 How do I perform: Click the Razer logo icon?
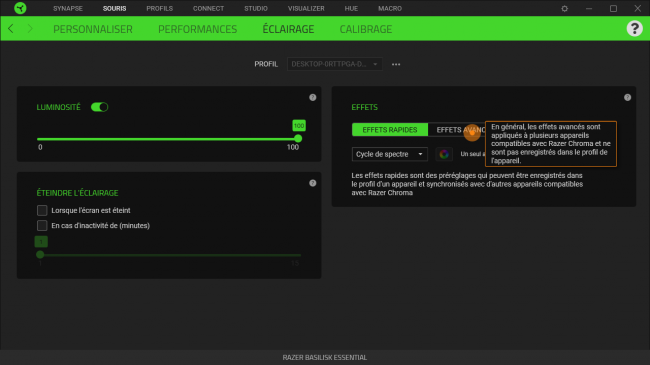(20, 8)
